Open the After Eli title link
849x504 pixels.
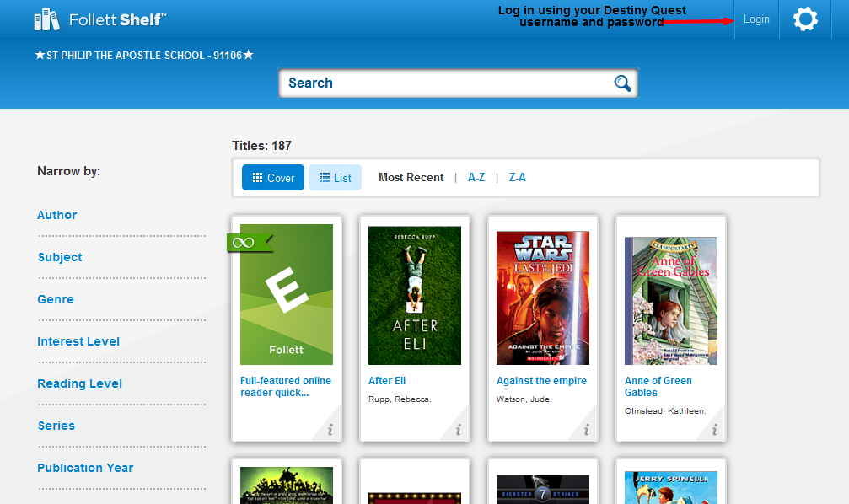387,381
